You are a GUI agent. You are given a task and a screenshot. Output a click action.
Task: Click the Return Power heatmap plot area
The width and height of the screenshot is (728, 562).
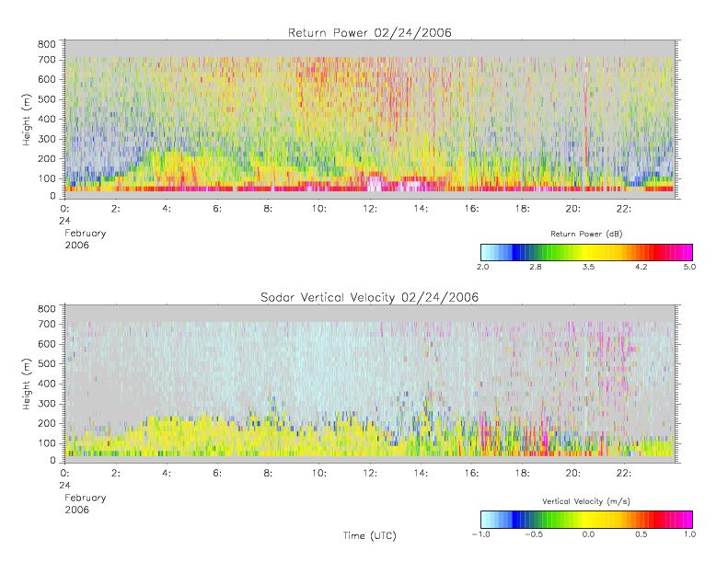point(370,120)
